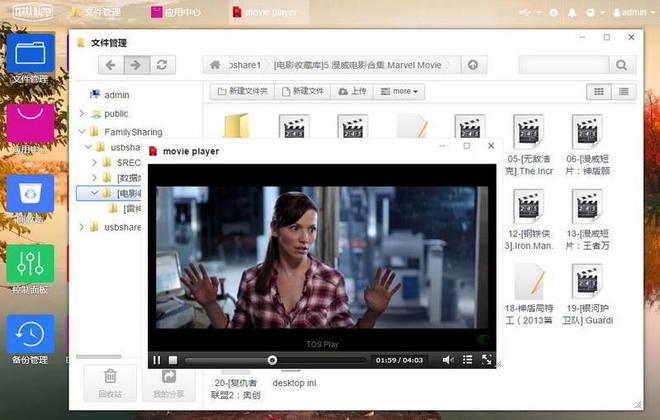This screenshot has height=420, width=660.
Task: Collapse the FamilySharing tree node
Action: pos(82,131)
